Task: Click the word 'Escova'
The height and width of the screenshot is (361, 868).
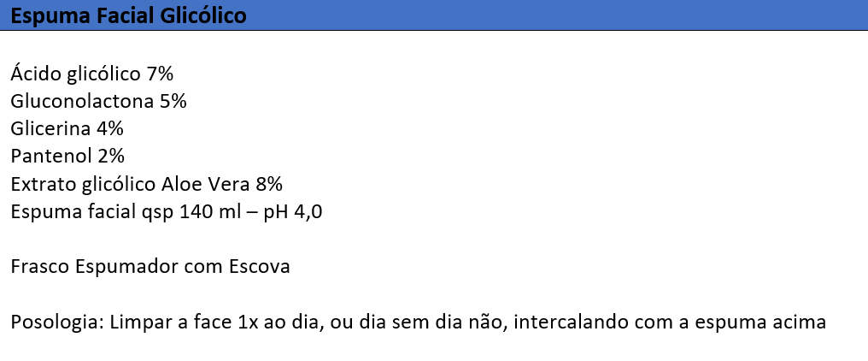Action: pos(259,267)
